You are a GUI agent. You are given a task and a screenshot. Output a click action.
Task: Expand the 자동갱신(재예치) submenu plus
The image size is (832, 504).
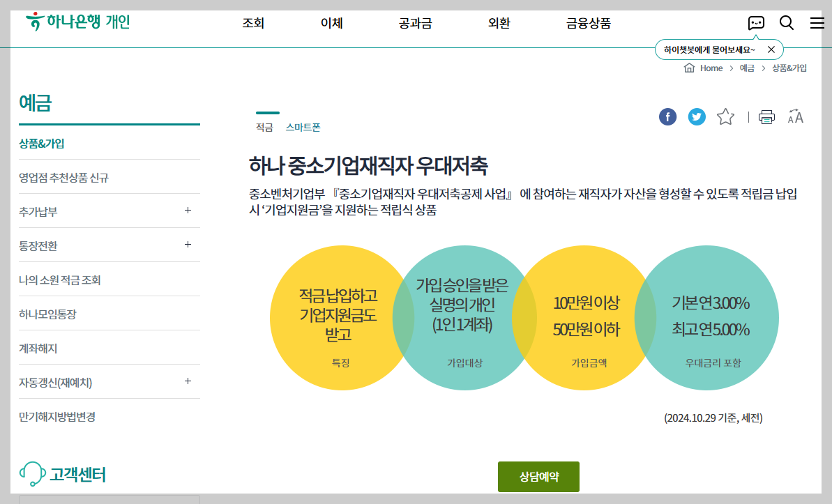click(188, 381)
